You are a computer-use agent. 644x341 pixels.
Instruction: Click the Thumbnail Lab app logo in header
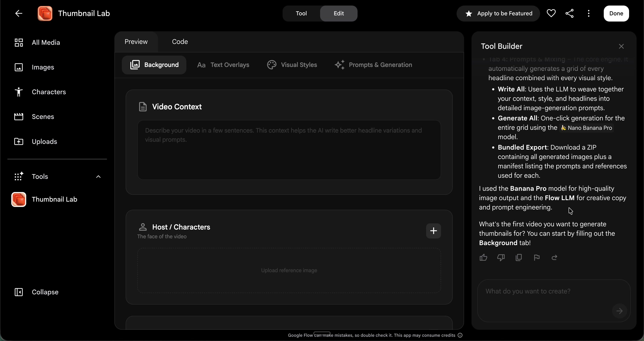pos(45,13)
